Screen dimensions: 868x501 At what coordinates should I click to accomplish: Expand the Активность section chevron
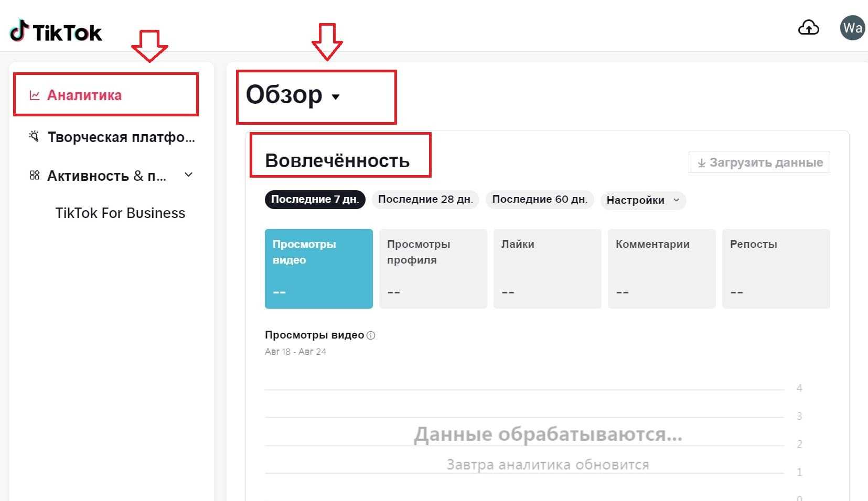point(189,175)
